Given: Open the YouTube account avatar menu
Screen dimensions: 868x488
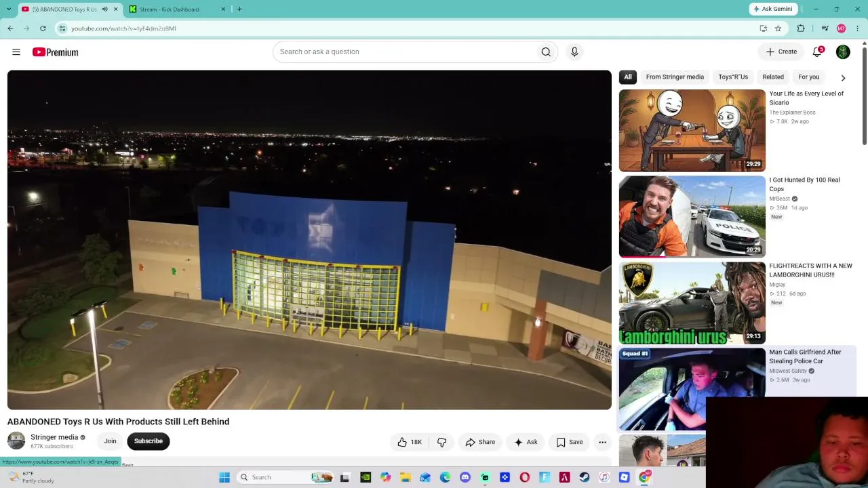Looking at the screenshot, I should point(843,52).
